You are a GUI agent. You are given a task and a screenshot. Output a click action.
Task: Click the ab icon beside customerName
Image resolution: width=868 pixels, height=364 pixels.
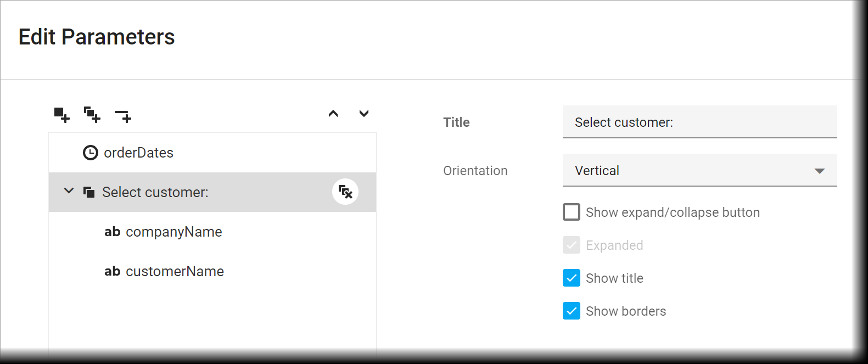tap(113, 271)
